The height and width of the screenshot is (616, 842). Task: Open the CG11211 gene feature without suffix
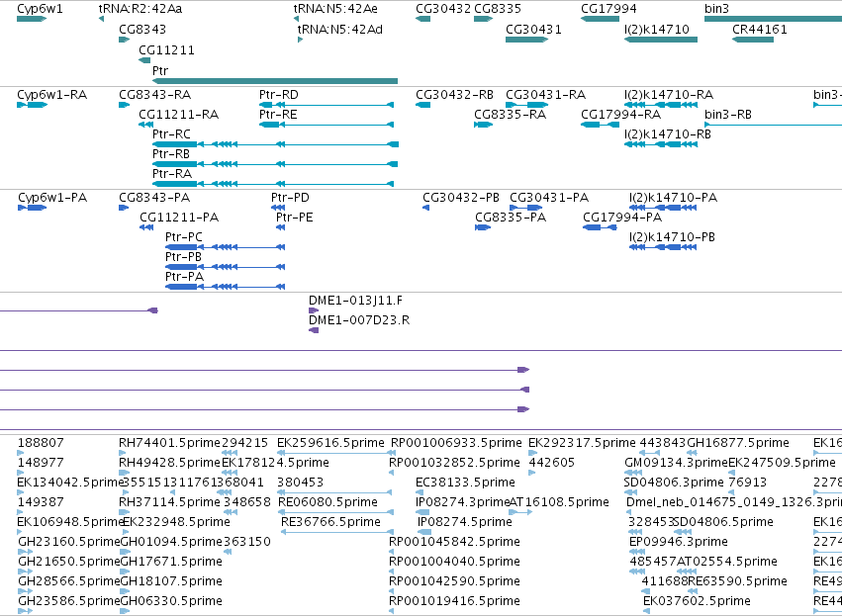[x=144, y=60]
